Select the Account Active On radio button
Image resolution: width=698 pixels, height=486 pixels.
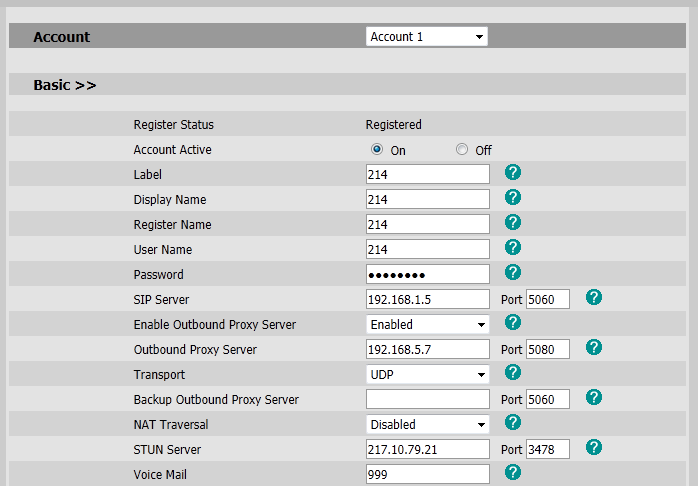tap(377, 150)
